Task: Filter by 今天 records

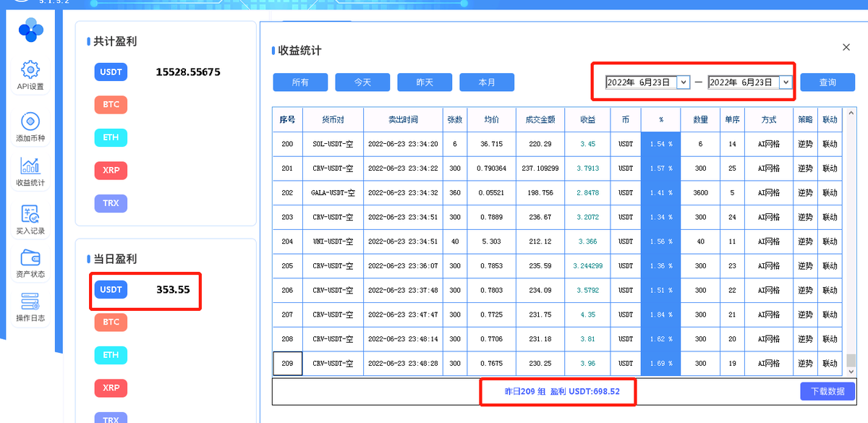Action: (362, 82)
